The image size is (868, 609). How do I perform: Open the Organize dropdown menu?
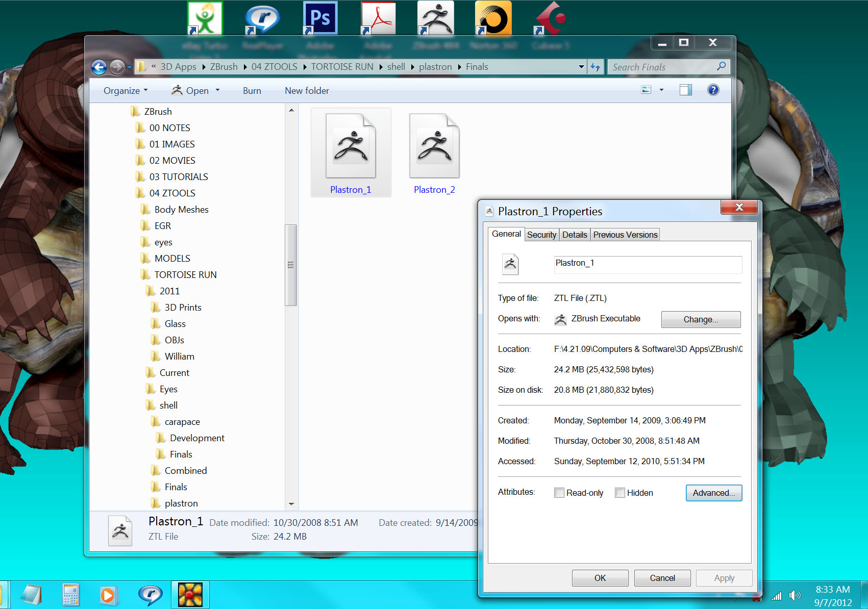(x=124, y=90)
